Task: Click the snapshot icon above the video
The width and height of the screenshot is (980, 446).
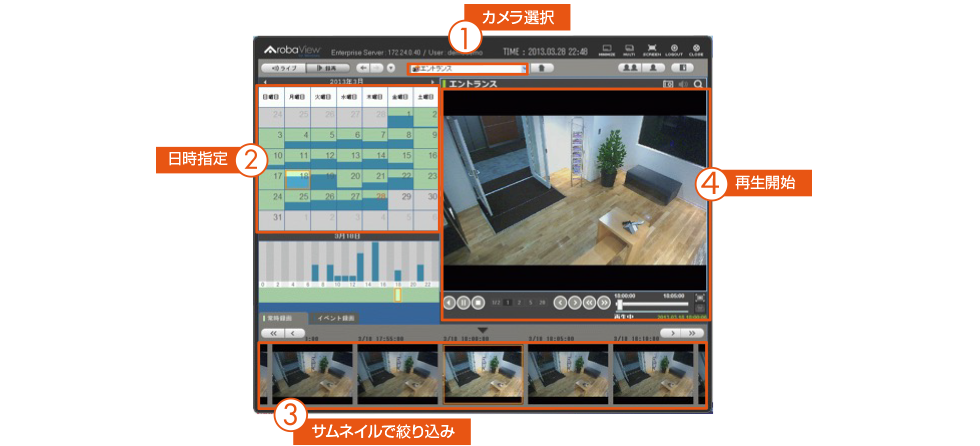Action: click(669, 85)
